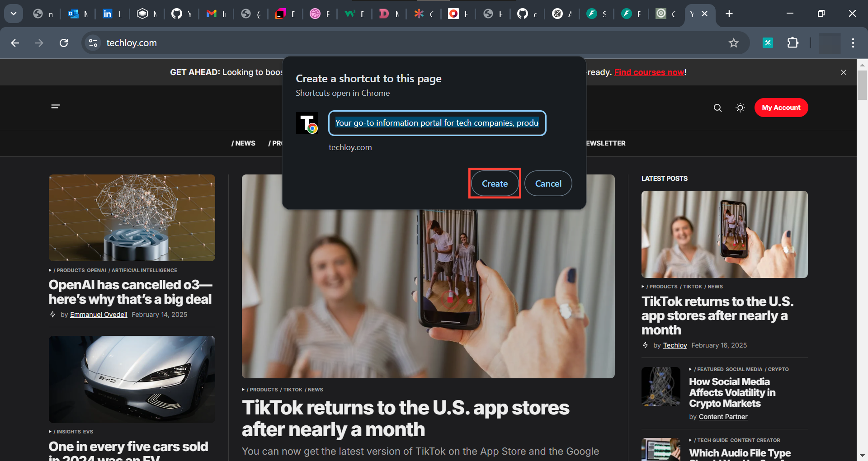This screenshot has height=461, width=868.
Task: Open the Content Partner author link
Action: [x=723, y=417]
